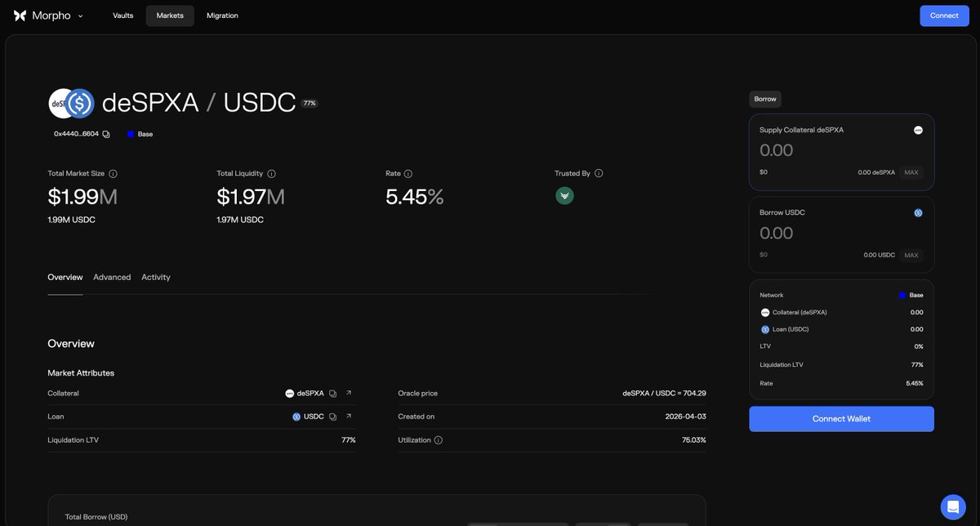Show info icon next to Rate
Screen dimensions: 980x526
click(408, 174)
